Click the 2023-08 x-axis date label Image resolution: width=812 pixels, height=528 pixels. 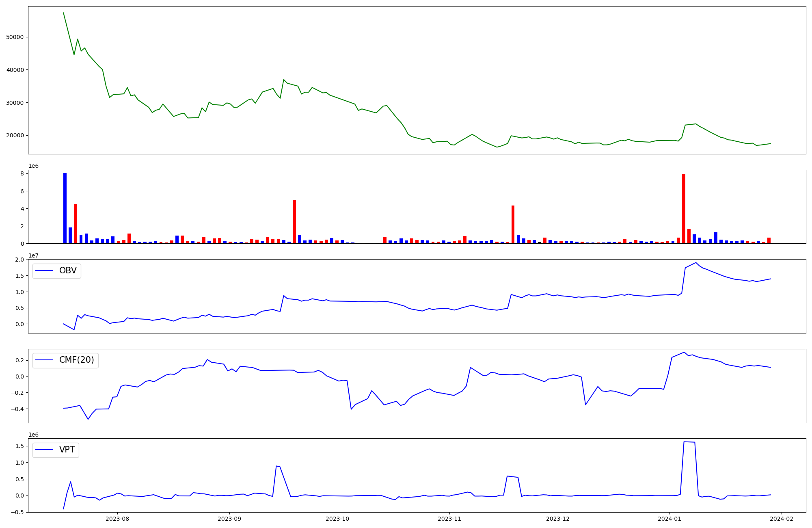point(117,519)
